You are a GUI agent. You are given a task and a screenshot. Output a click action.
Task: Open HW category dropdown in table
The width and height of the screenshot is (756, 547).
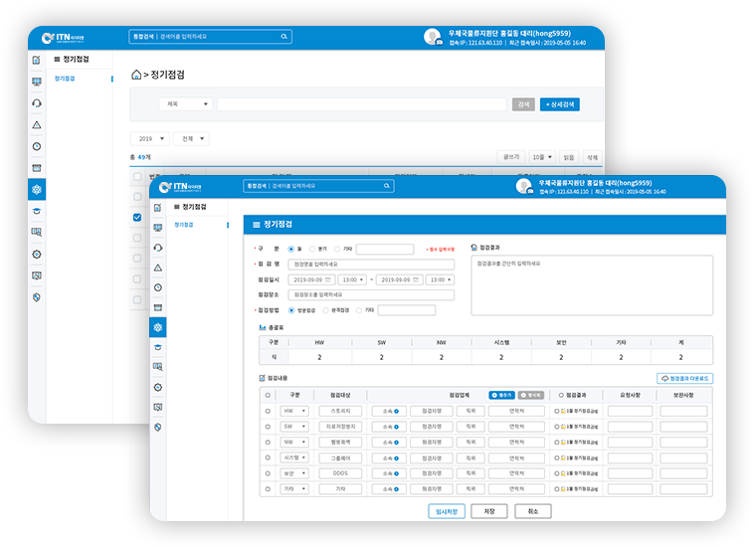(x=294, y=411)
